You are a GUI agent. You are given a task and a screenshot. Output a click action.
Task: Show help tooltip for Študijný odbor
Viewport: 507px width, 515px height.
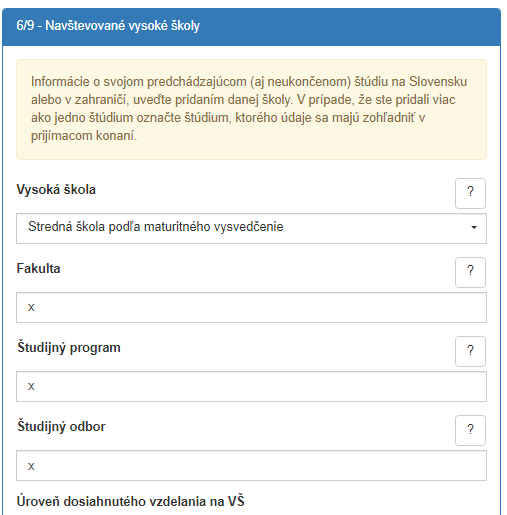point(470,430)
